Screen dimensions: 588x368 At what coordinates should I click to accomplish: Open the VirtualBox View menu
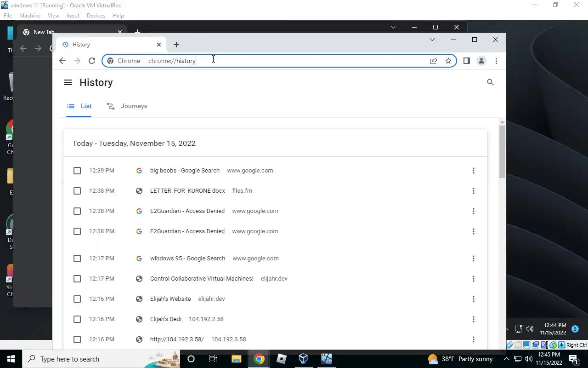(53, 16)
